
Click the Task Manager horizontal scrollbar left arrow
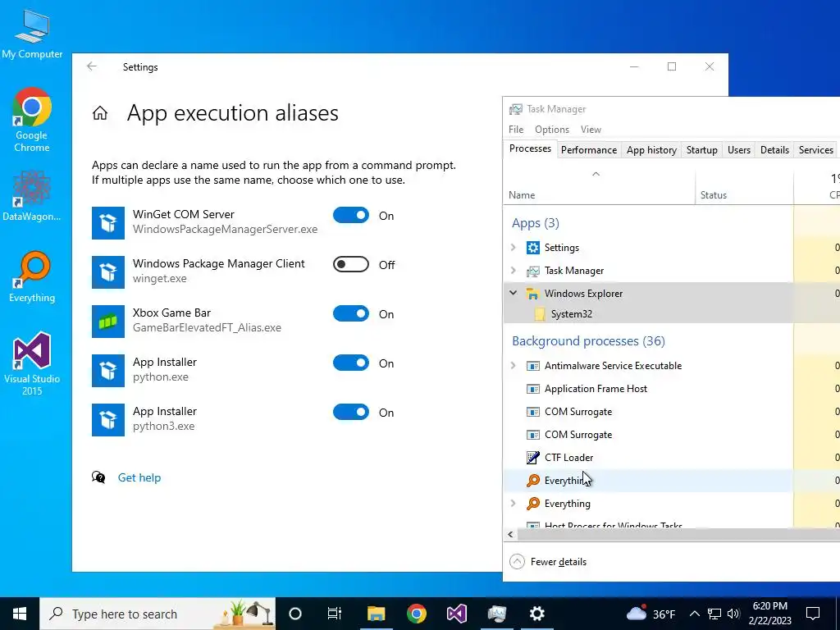pyautogui.click(x=510, y=535)
